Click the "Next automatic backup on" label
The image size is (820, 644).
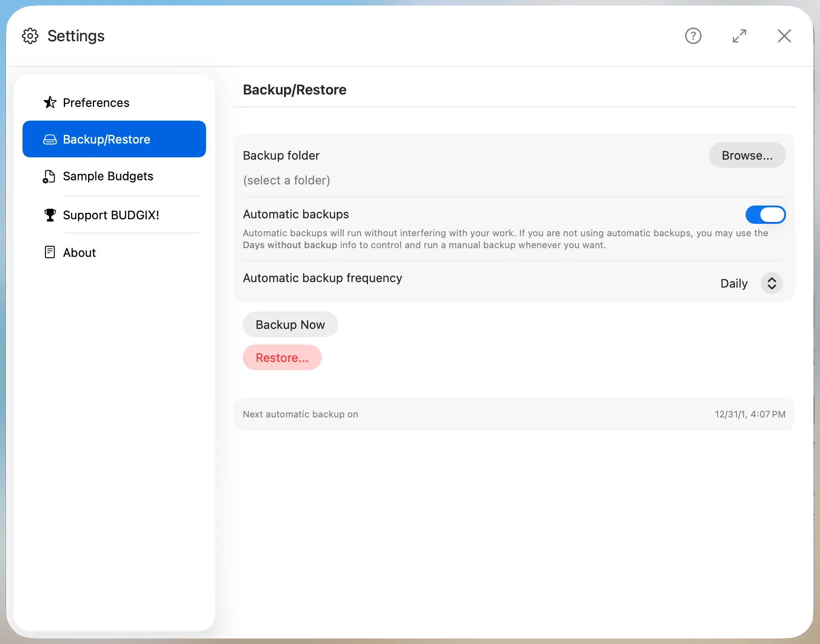click(x=300, y=414)
